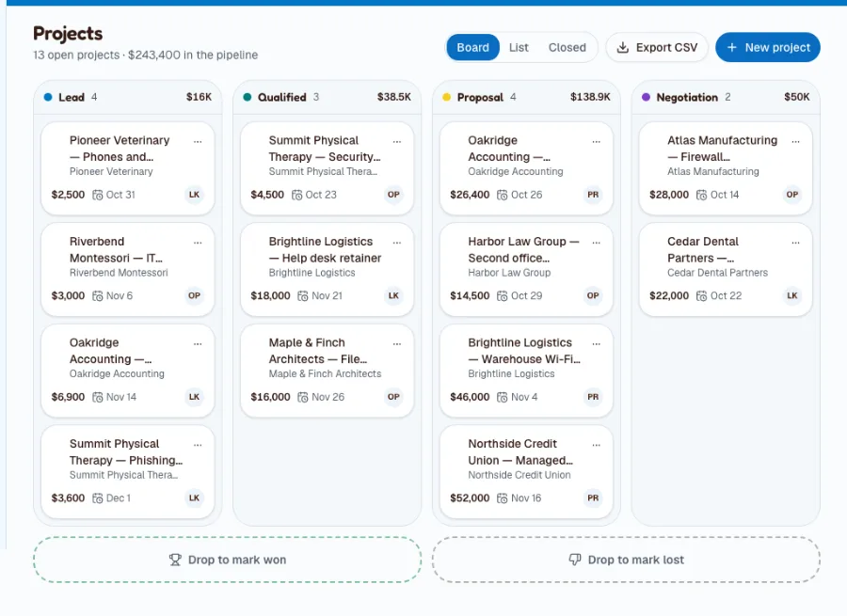Open Brightline Logistics — Warehouse Wi-Fi title
The width and height of the screenshot is (847, 616).
(x=524, y=351)
